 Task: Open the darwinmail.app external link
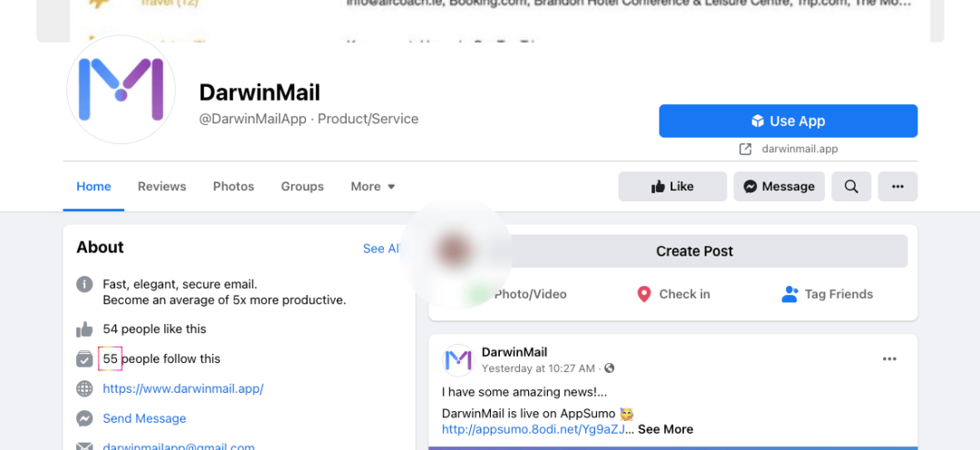click(x=799, y=149)
